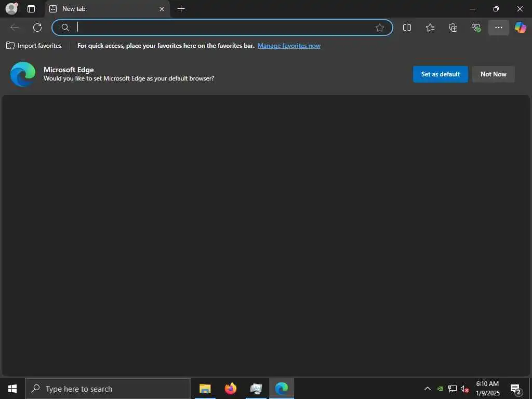Click the NVIDIA tray icon
The height and width of the screenshot is (399, 532).
(440, 389)
